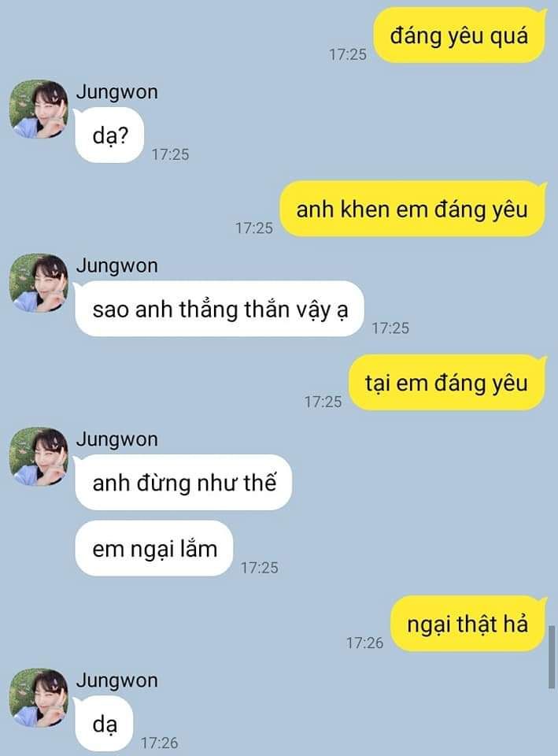This screenshot has width=558, height=756.
Task: Select the white "dạ?" message bubble
Action: (109, 135)
